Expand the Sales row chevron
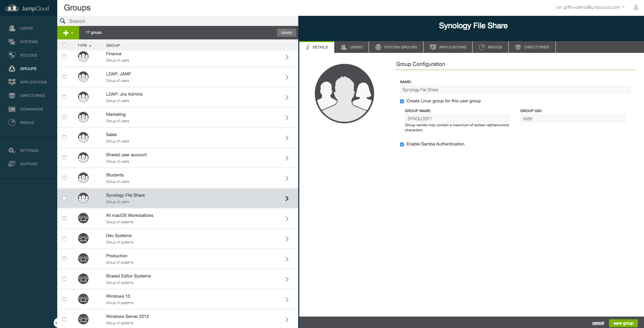Viewport: 644px width, 328px height. (x=287, y=138)
